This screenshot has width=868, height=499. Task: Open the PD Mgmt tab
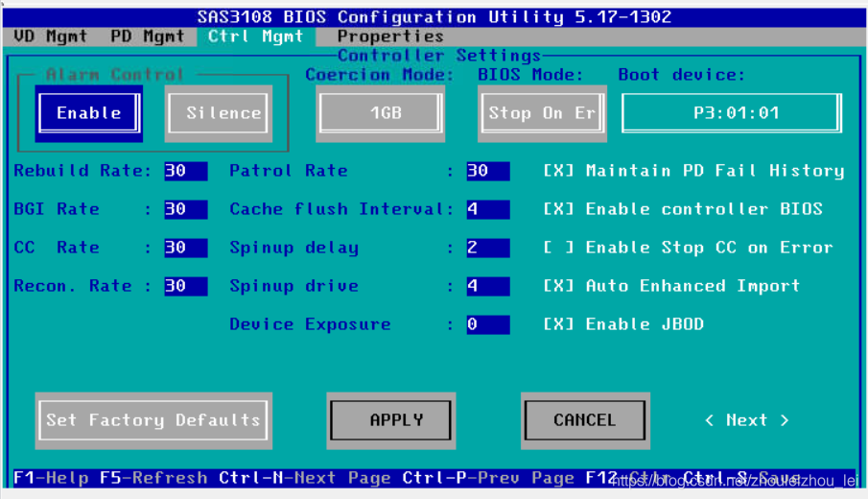tap(148, 36)
